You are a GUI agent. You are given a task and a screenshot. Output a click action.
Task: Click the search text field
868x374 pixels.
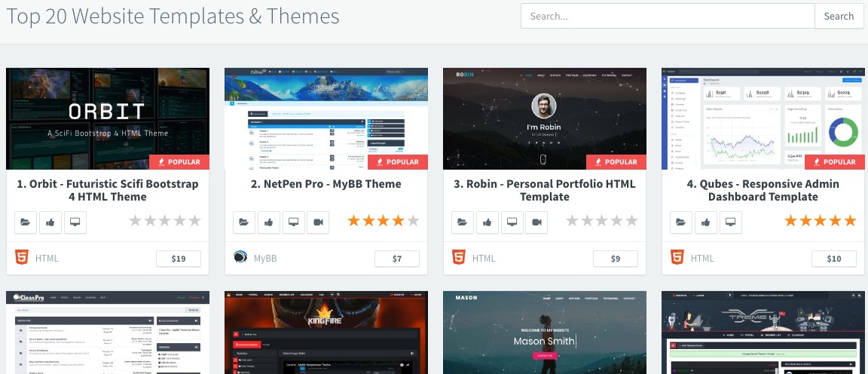coord(668,16)
